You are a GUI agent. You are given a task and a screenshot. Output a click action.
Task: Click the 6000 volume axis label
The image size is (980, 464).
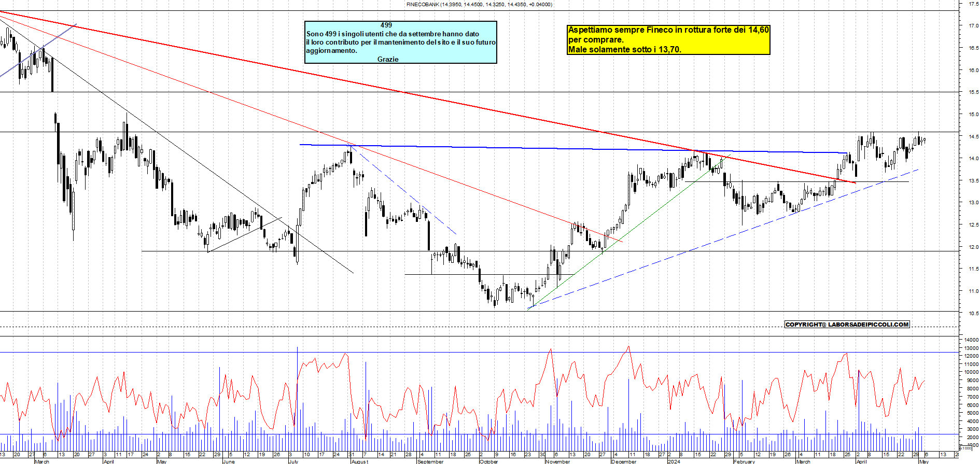tap(972, 404)
